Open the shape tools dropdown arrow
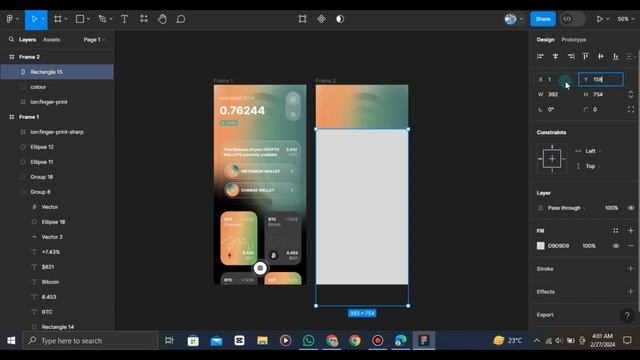The width and height of the screenshot is (640, 360). pyautogui.click(x=88, y=19)
